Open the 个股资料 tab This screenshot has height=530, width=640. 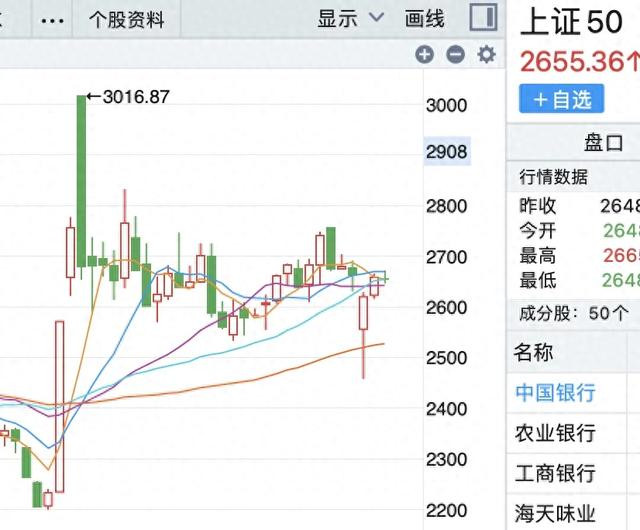pos(127,19)
